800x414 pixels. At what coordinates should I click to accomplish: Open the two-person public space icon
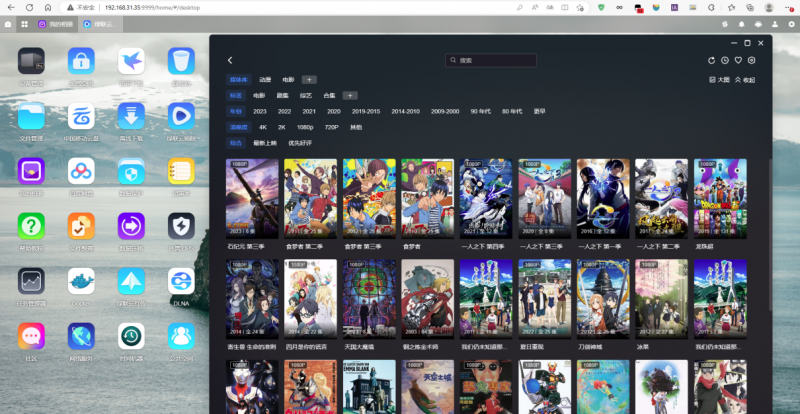(181, 336)
